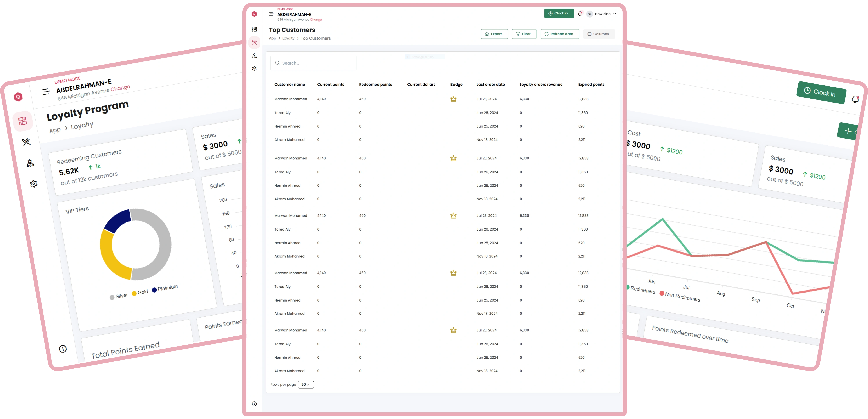Sort by Customer name column header
The image size is (868, 419).
pyautogui.click(x=289, y=85)
